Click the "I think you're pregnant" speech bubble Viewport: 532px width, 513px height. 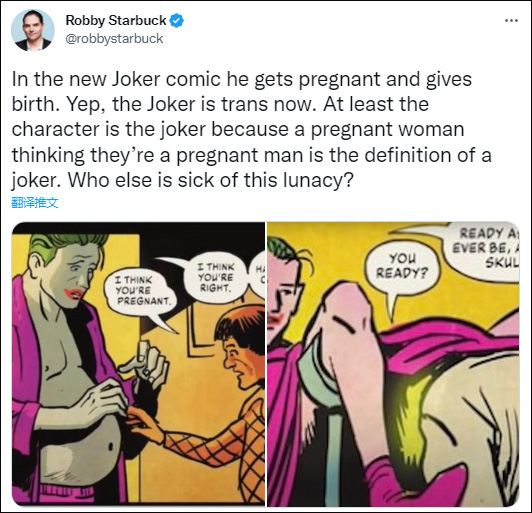142,293
